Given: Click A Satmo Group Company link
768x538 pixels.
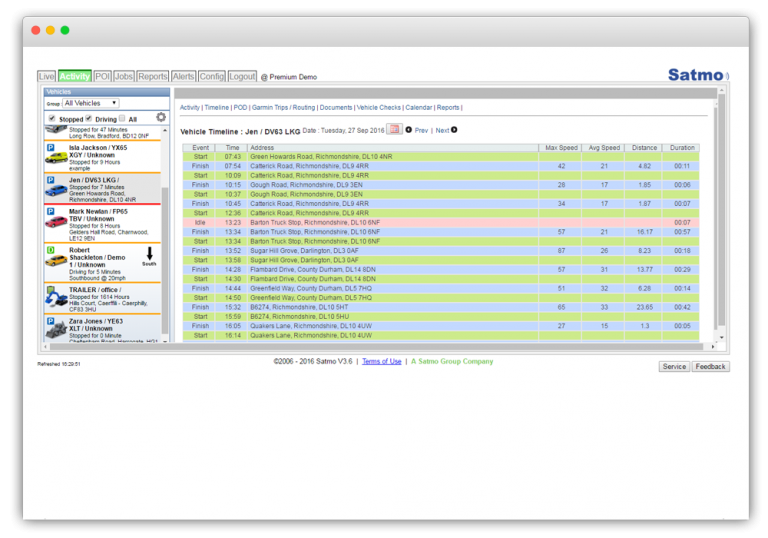Looking at the screenshot, I should [452, 361].
